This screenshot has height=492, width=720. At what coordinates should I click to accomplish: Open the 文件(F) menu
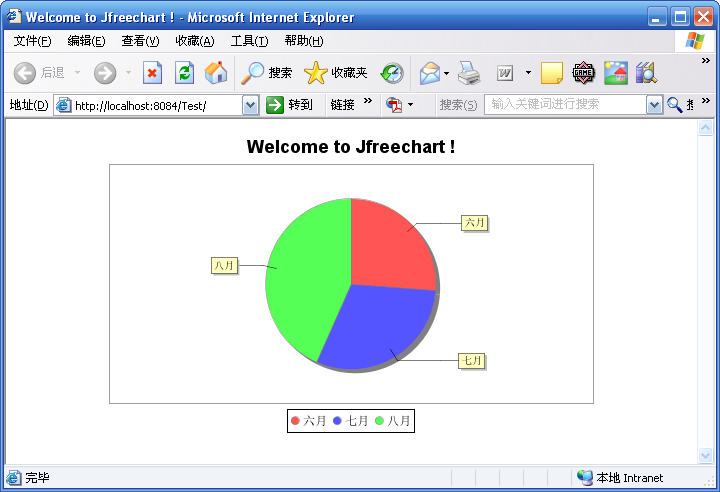(x=32, y=41)
